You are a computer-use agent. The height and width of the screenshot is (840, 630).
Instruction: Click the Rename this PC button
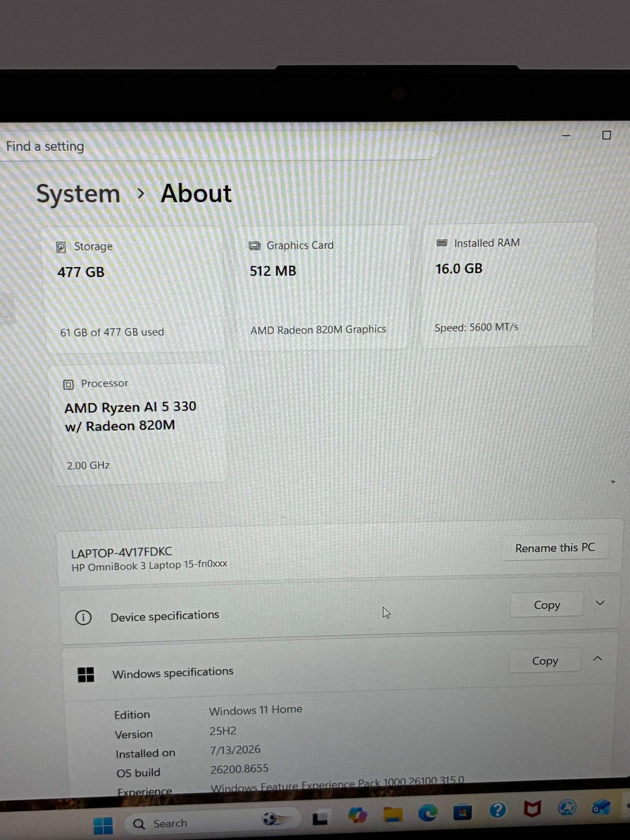click(555, 548)
